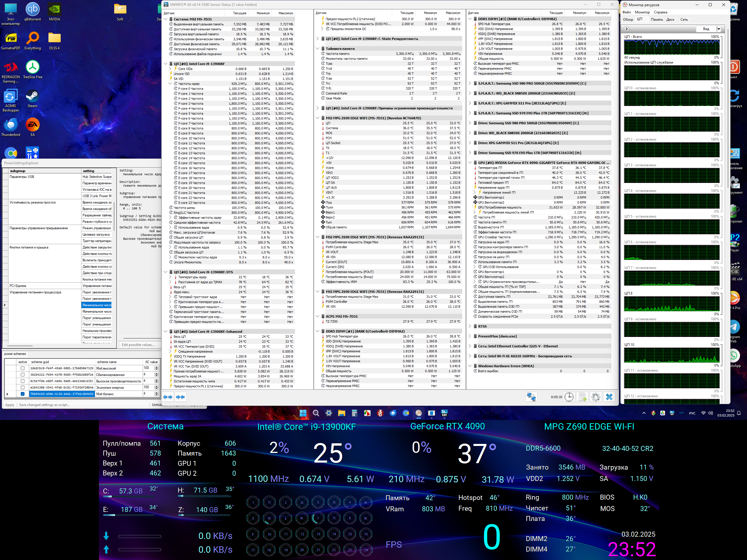
Task: Check active box for 'Мой высокий' scheme
Action: pos(23,368)
